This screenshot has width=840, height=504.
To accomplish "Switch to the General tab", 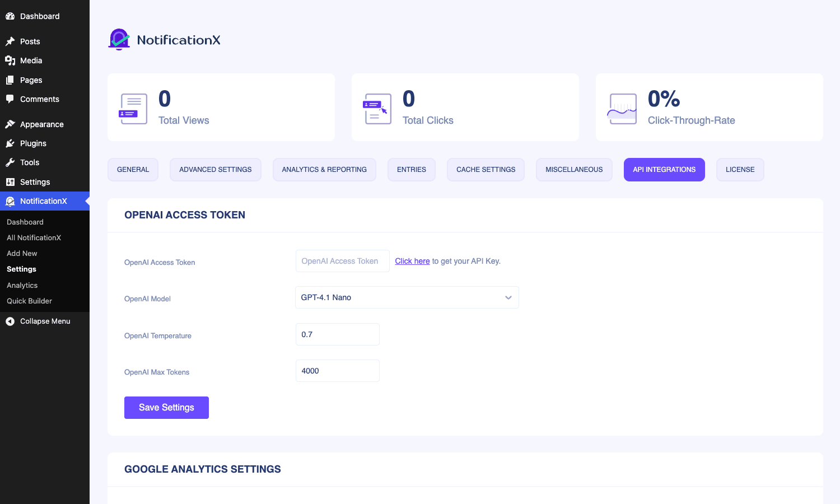I will 133,170.
